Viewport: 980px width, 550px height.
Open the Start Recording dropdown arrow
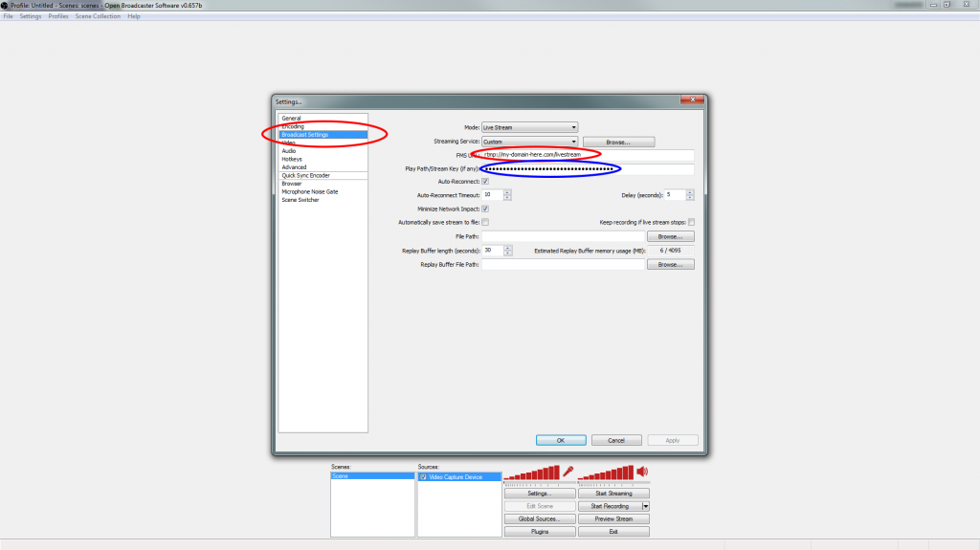click(646, 506)
